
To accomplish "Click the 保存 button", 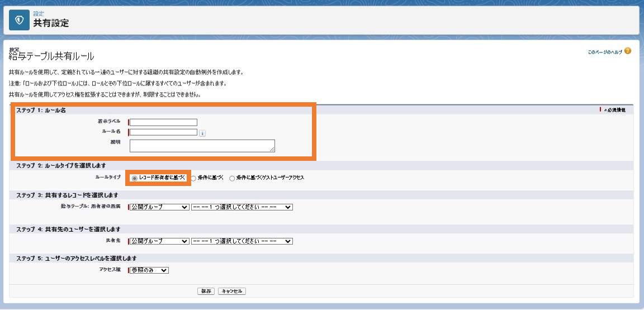I will pos(206,291).
